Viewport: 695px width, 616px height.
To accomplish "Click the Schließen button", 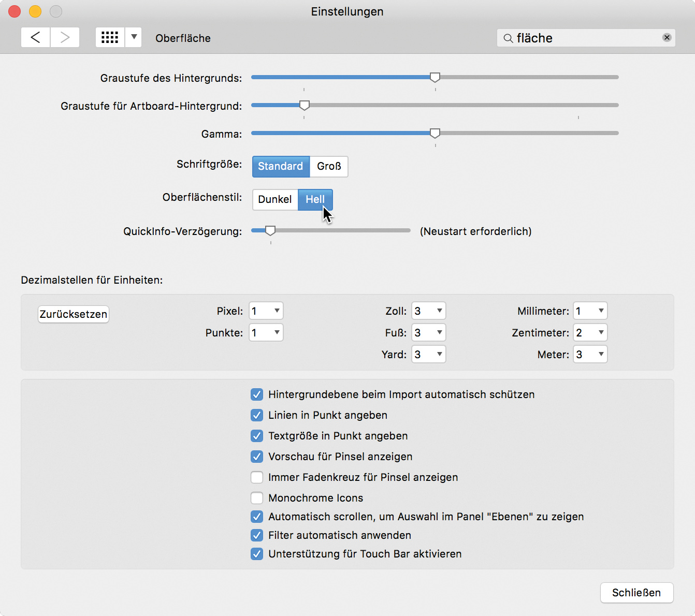I will [636, 593].
